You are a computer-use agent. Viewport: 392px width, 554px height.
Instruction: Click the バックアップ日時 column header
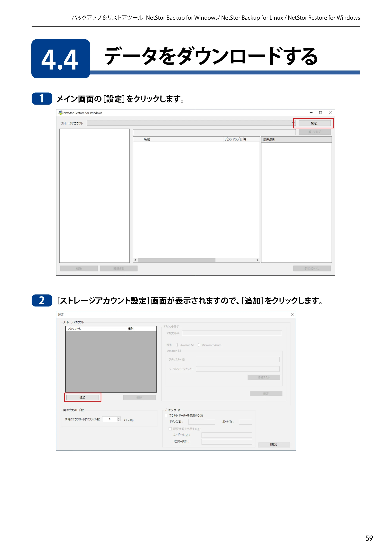[241, 139]
